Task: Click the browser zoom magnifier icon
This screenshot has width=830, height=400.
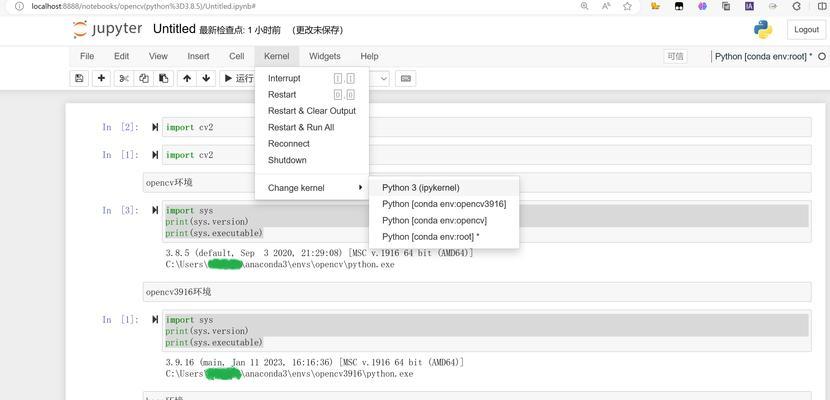Action: [x=584, y=6]
